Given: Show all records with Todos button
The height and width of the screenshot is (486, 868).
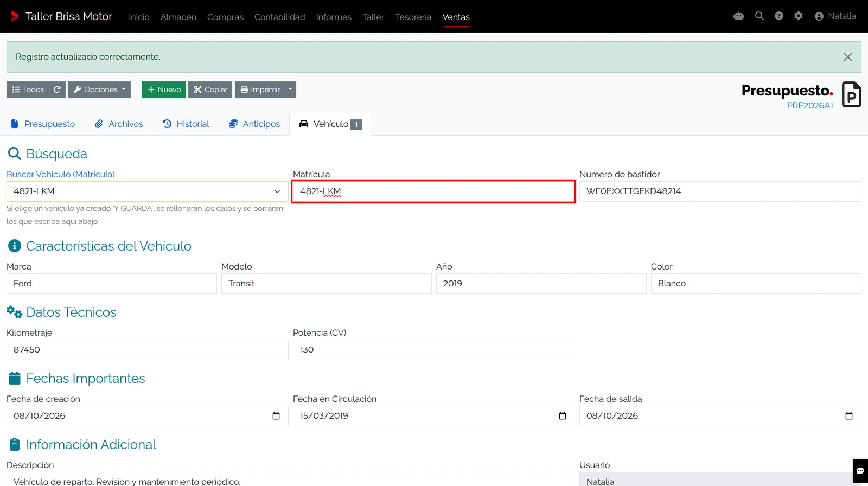Looking at the screenshot, I should (28, 89).
